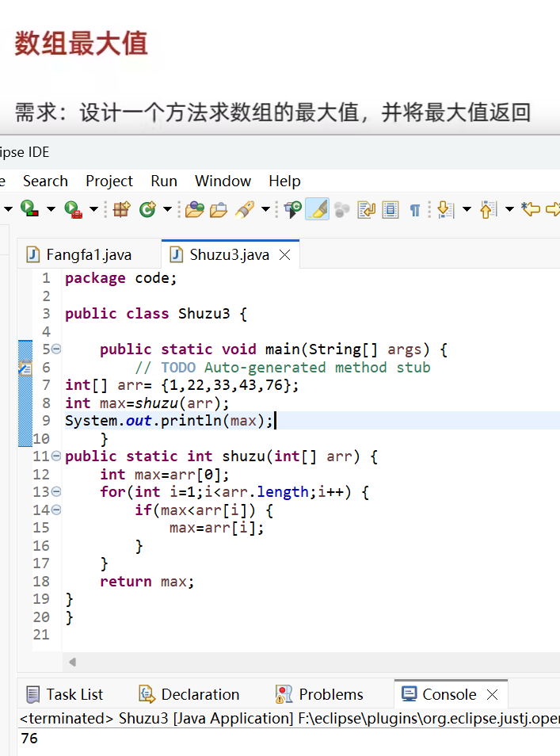560x756 pixels.
Task: Click the Last Edit Location icon
Action: click(531, 209)
